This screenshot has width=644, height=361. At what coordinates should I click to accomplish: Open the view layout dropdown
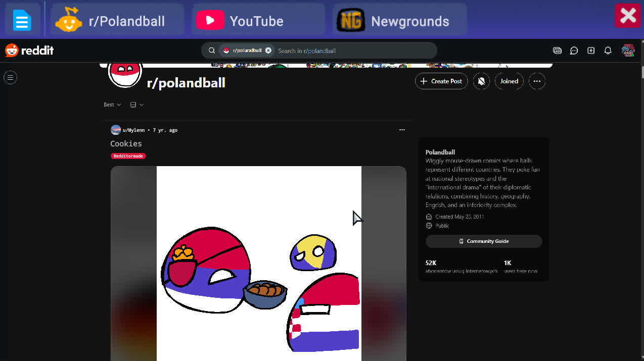point(136,105)
